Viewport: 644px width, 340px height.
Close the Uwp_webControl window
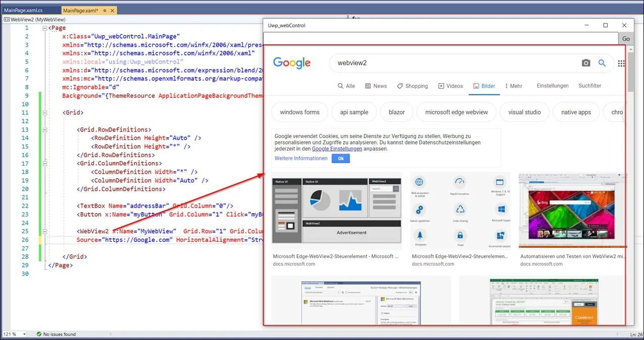pos(624,25)
